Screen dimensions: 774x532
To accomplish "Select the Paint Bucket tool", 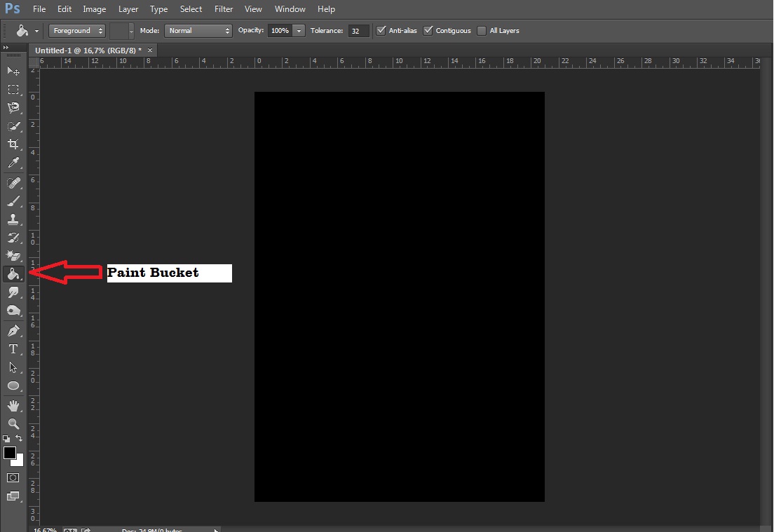I will (13, 274).
